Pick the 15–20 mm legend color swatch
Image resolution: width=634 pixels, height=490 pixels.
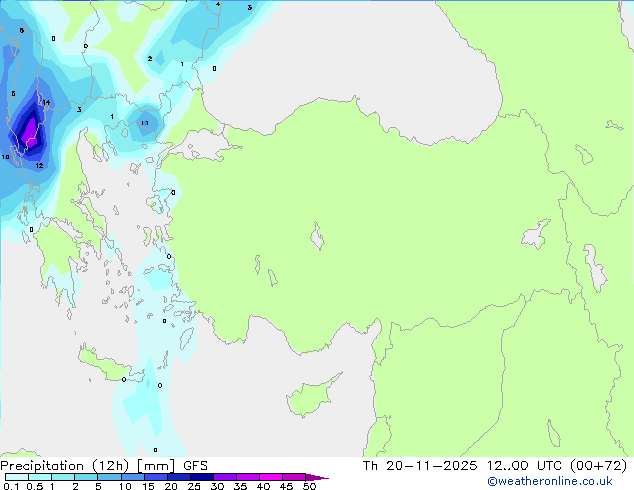point(155,477)
